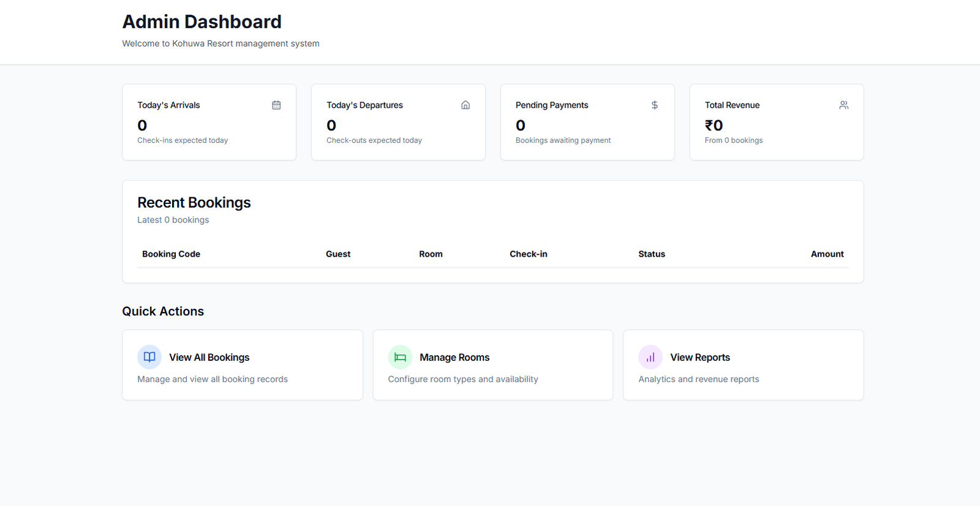980x506 pixels.
Task: Click 'Manage and view all booking records' description
Action: [x=213, y=379]
